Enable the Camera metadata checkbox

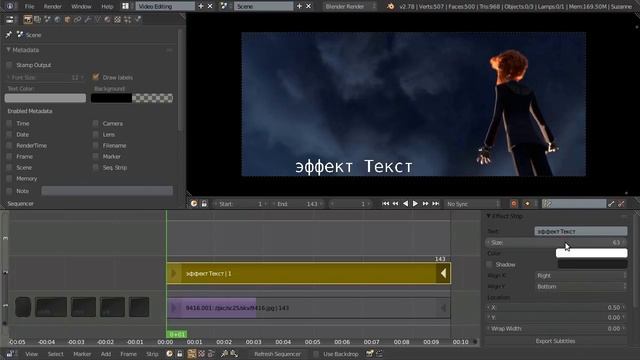(96, 123)
